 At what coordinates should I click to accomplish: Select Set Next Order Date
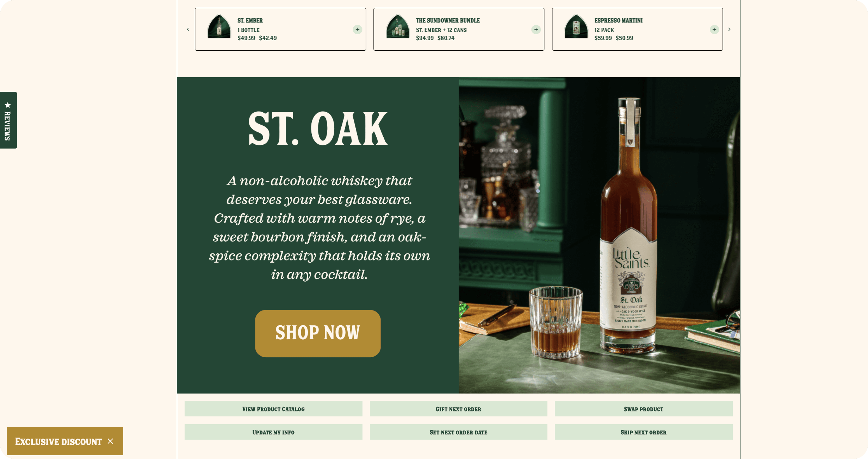(458, 432)
